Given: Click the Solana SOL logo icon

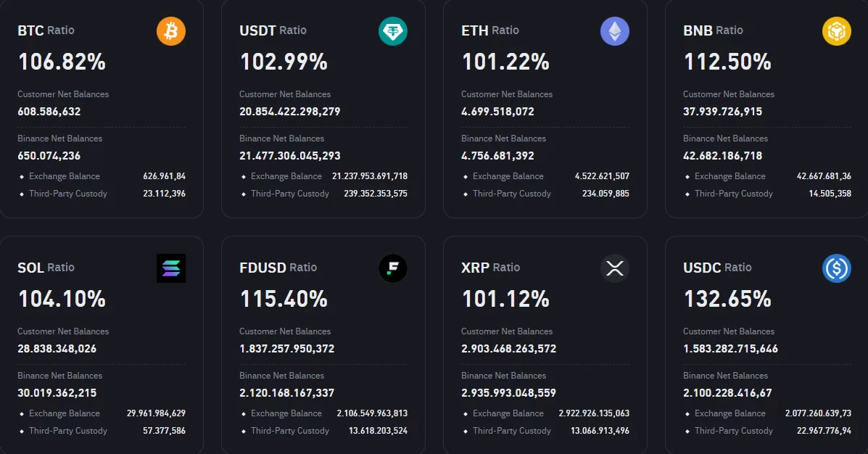Looking at the screenshot, I should click(x=171, y=268).
